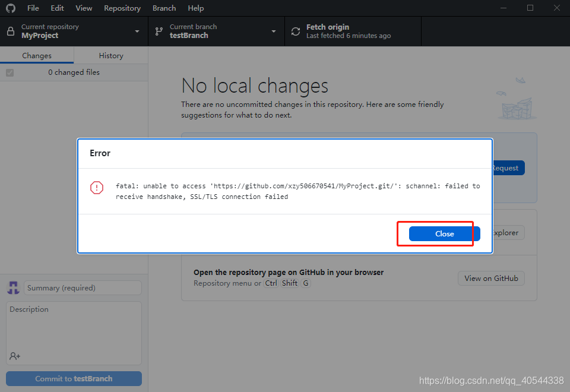Click the Commit to testBranch button
The width and height of the screenshot is (570, 392).
point(74,378)
